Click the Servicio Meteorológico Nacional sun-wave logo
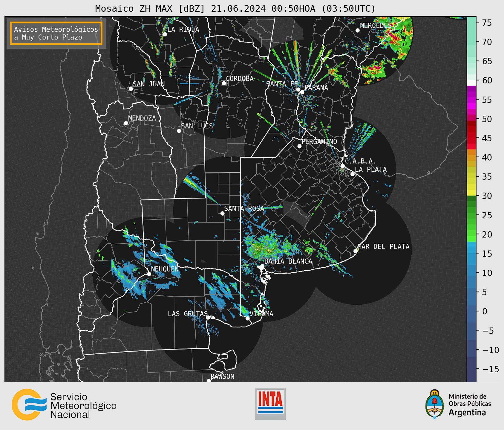Image resolution: width=504 pixels, height=430 pixels. point(29,405)
